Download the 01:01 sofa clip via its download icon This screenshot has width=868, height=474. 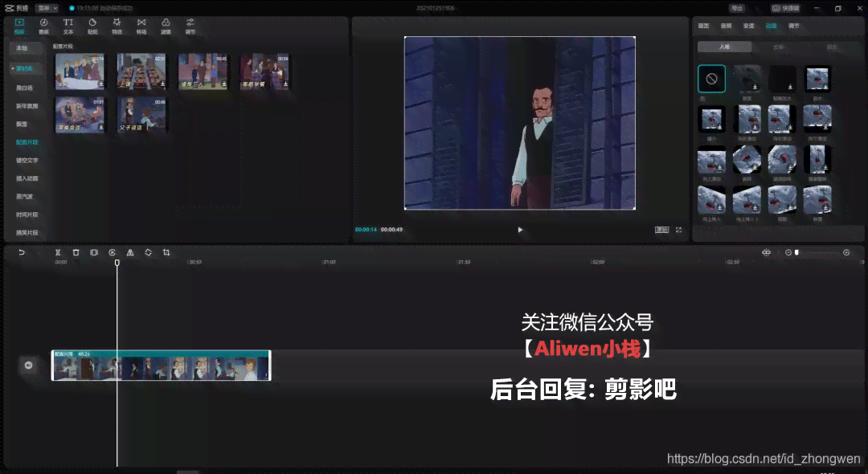coord(101,128)
